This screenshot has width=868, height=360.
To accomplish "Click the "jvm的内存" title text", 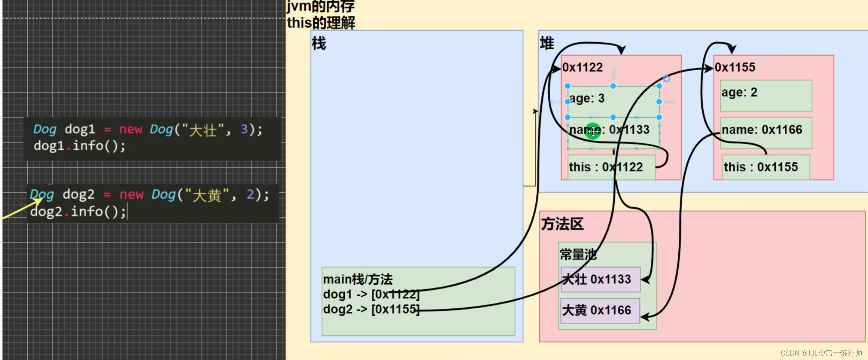I will (x=320, y=6).
